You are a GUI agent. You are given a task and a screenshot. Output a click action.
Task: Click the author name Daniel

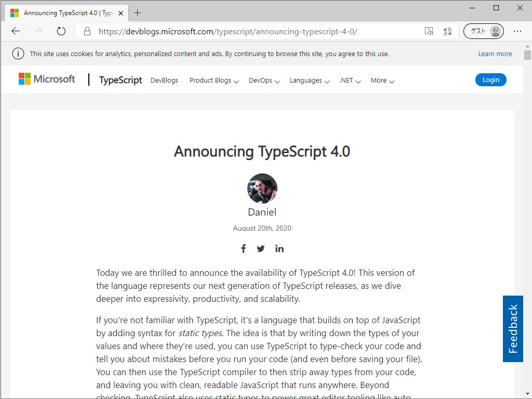click(262, 212)
